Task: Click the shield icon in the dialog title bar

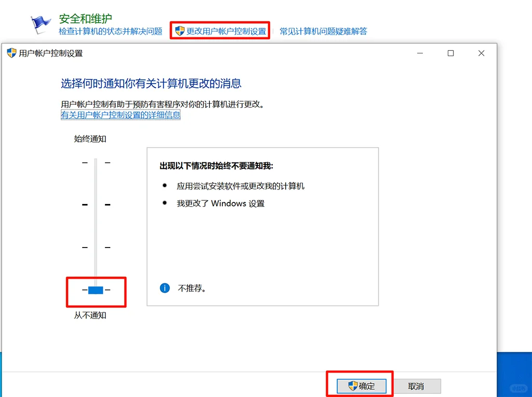Action: pyautogui.click(x=11, y=53)
